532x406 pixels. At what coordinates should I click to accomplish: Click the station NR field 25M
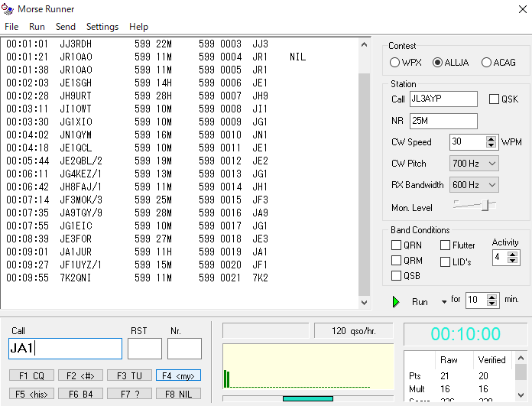click(x=443, y=121)
